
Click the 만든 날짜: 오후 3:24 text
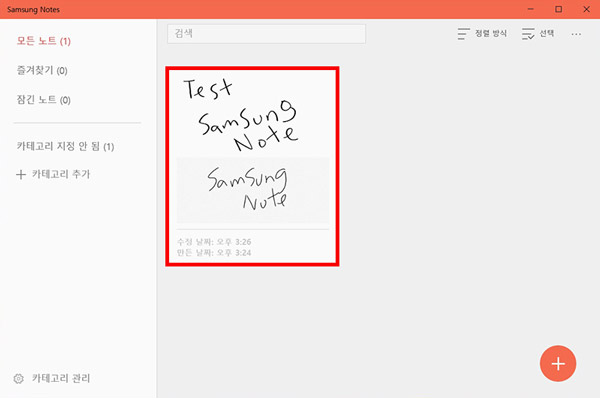point(214,253)
